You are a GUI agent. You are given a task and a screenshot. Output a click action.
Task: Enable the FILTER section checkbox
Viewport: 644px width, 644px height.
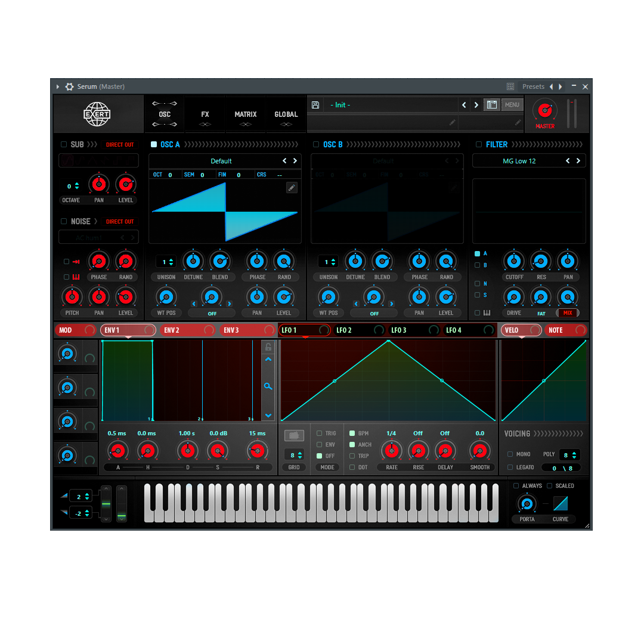point(479,144)
